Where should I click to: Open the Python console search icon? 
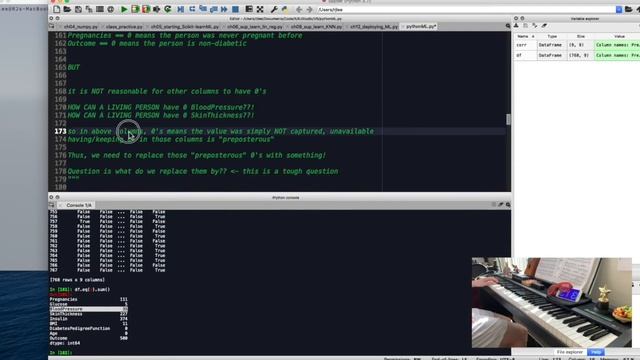point(508,204)
